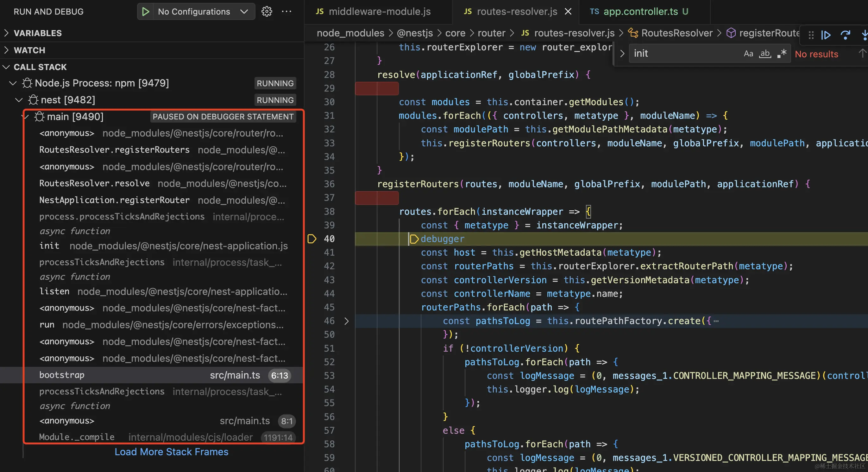This screenshot has width=868, height=472.
Task: Close the routes-resolver.js tab
Action: (568, 11)
